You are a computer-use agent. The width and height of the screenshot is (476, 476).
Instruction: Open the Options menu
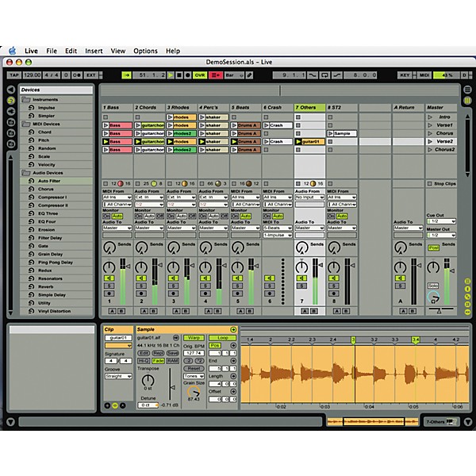tap(145, 51)
